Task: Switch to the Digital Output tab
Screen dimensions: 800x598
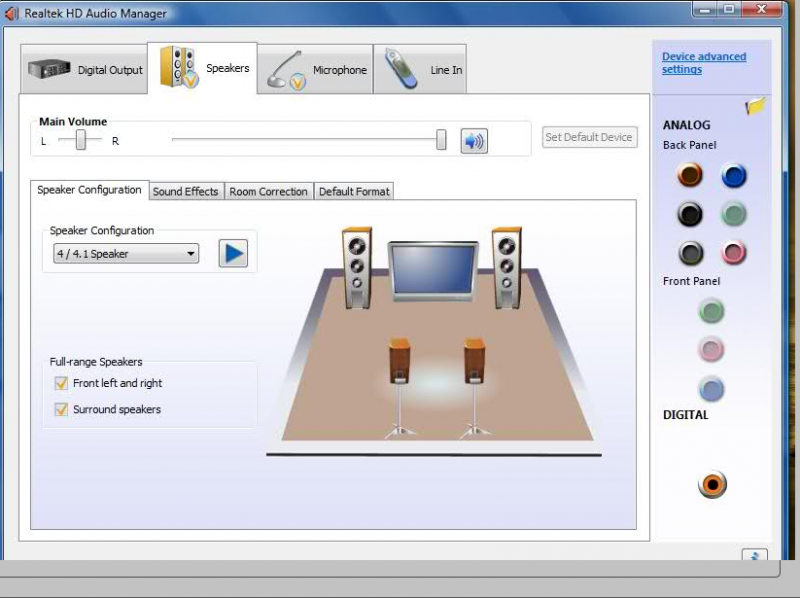Action: (x=86, y=70)
